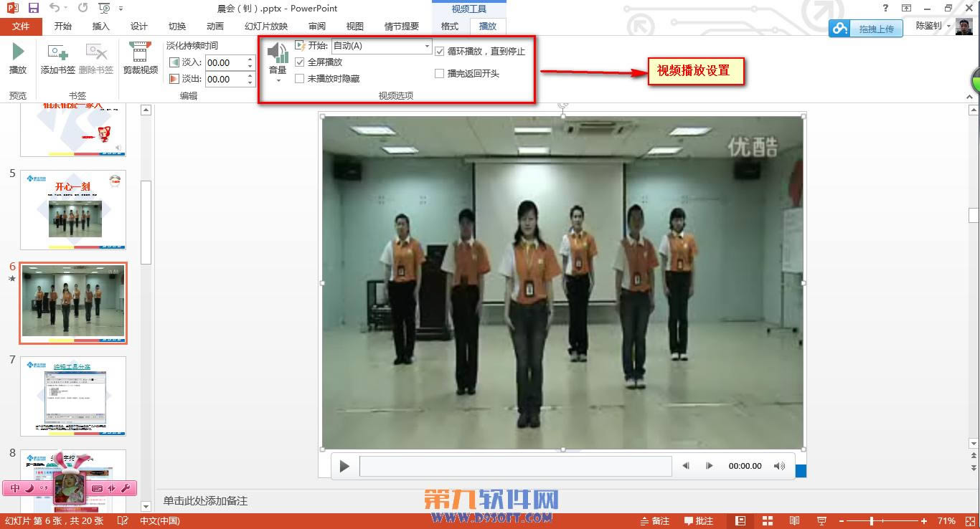Open the File (文件) tab
Screen dimensions: 980x529
pos(21,27)
